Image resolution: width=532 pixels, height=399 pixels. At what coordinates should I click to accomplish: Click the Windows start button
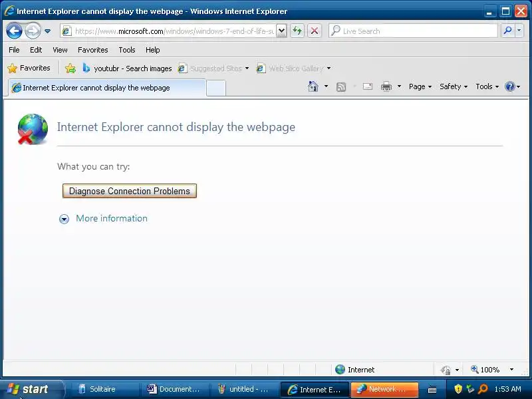(x=31, y=389)
